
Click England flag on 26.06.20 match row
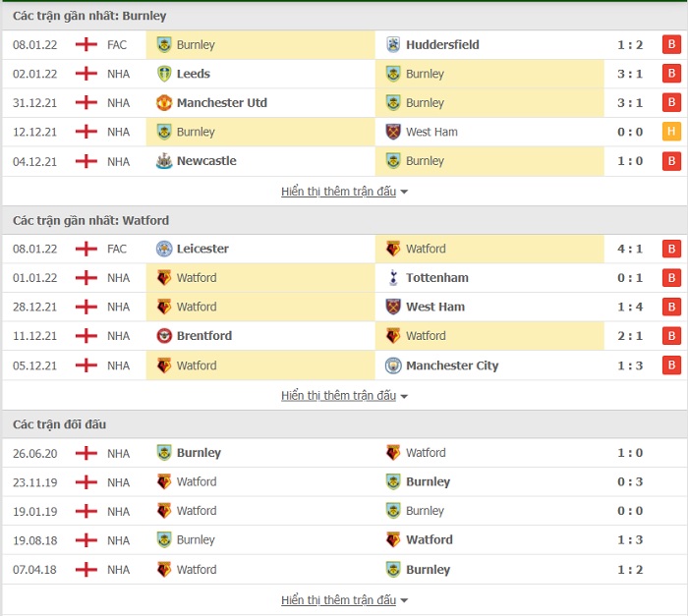tap(86, 453)
